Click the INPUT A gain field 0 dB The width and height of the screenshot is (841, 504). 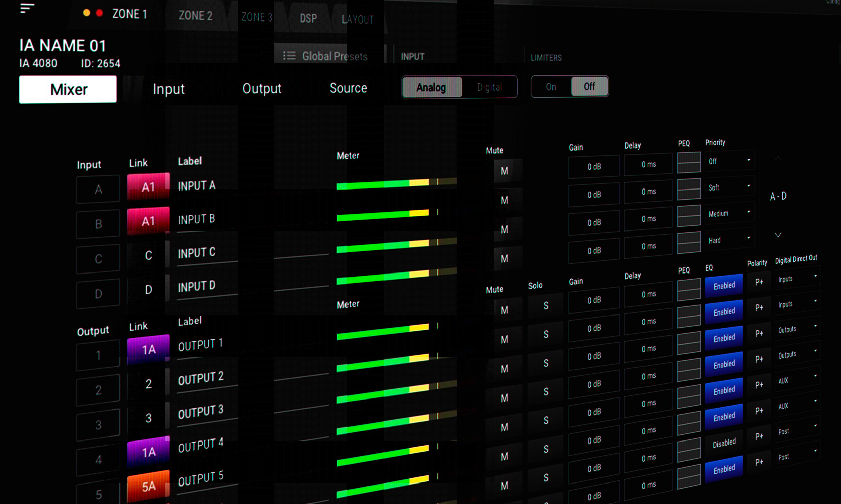pyautogui.click(x=593, y=167)
